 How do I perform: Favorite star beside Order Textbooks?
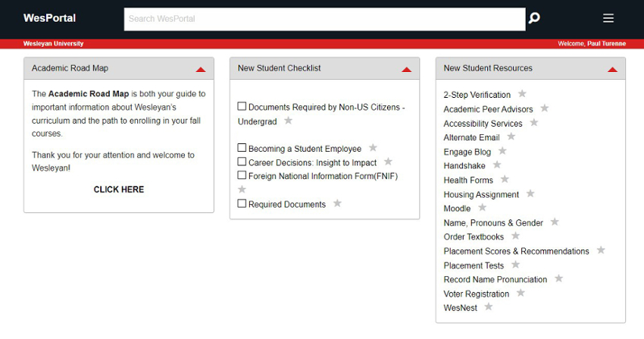pyautogui.click(x=515, y=236)
